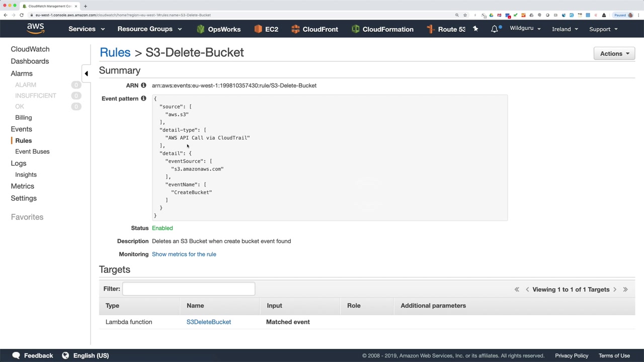The height and width of the screenshot is (362, 644).
Task: Select ALARM state in the sidebar
Action: (26, 85)
